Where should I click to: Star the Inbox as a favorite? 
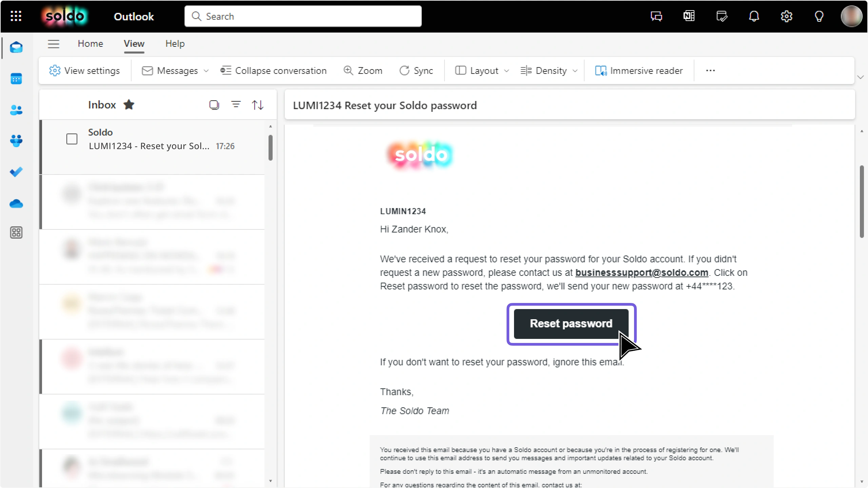[x=129, y=105]
